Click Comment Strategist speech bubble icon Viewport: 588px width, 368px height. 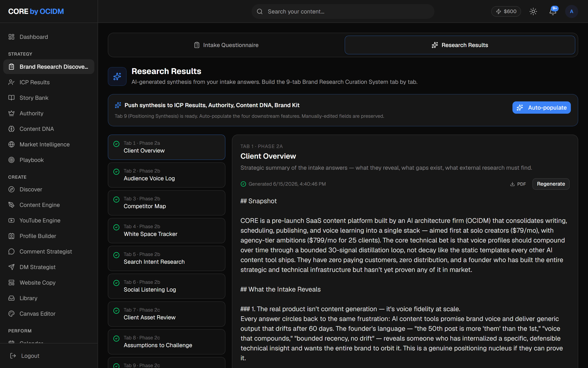(x=11, y=252)
